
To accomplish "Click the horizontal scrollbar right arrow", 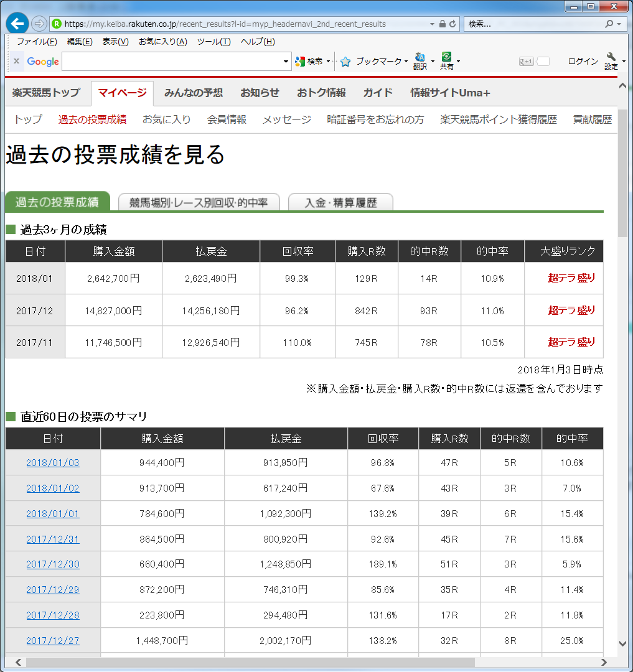I will [604, 662].
